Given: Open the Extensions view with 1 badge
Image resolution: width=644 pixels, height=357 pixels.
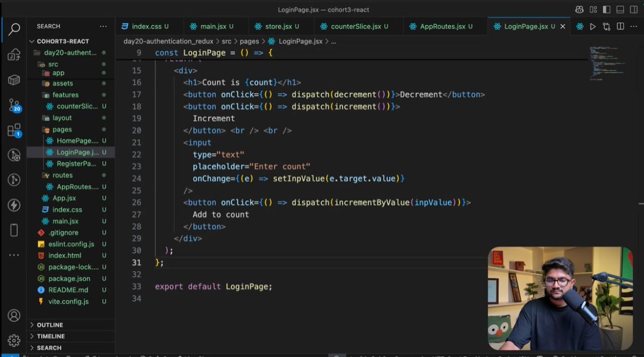Looking at the screenshot, I should (x=14, y=130).
